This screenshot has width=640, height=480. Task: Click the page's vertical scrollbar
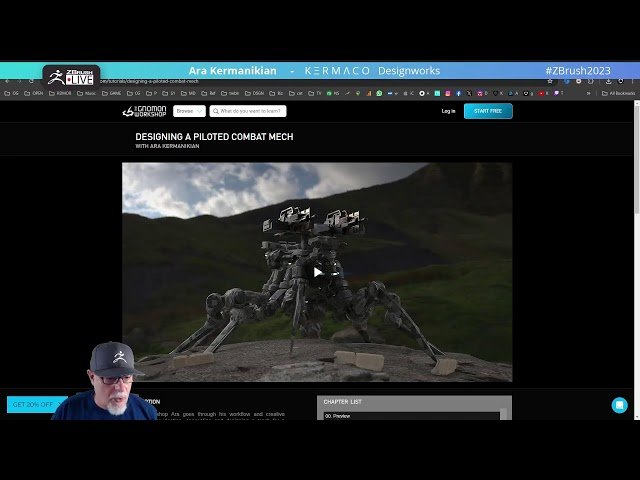(636, 159)
